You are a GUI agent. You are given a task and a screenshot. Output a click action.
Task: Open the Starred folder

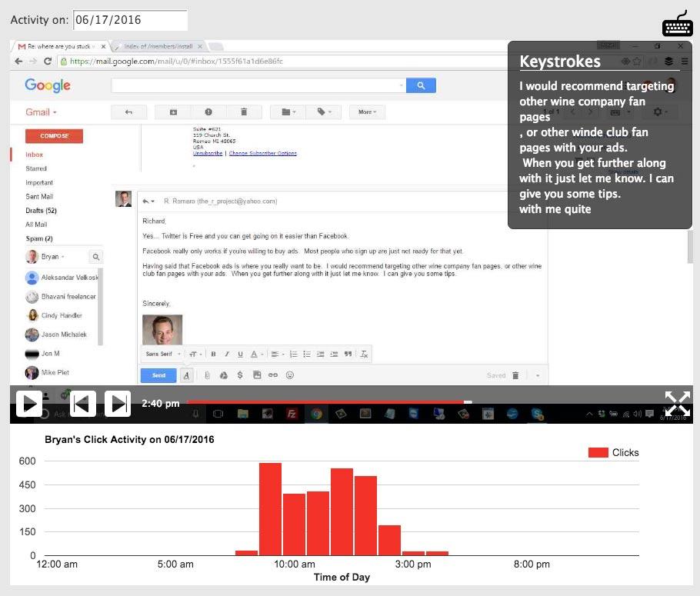[x=36, y=168]
